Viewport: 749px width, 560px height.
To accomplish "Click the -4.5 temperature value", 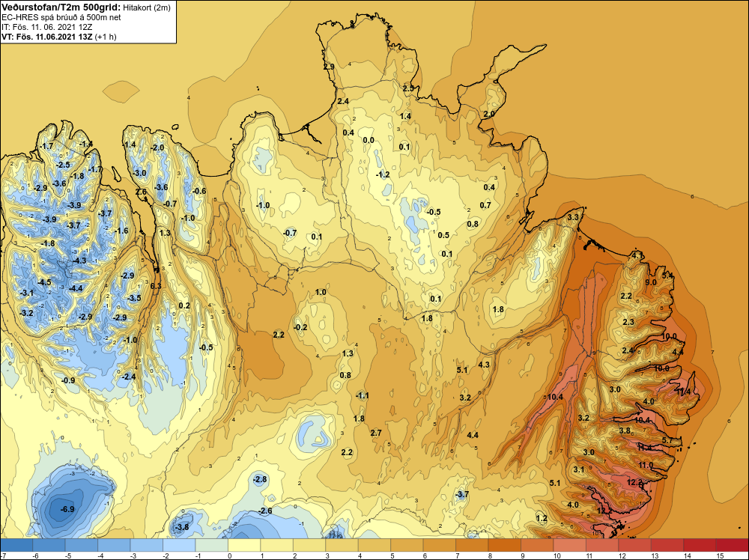I will click(x=44, y=283).
